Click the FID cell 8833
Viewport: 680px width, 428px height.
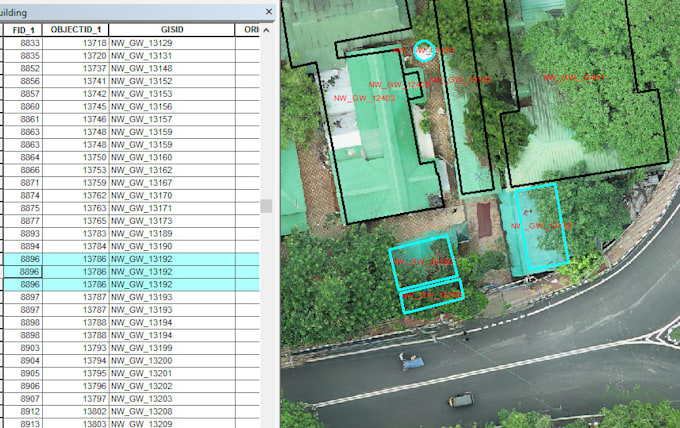(23, 43)
